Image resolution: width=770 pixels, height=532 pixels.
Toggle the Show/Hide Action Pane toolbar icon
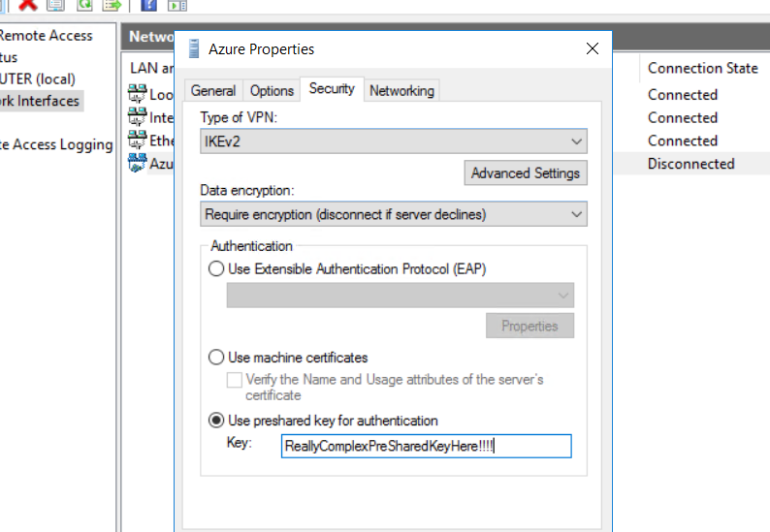[177, 4]
